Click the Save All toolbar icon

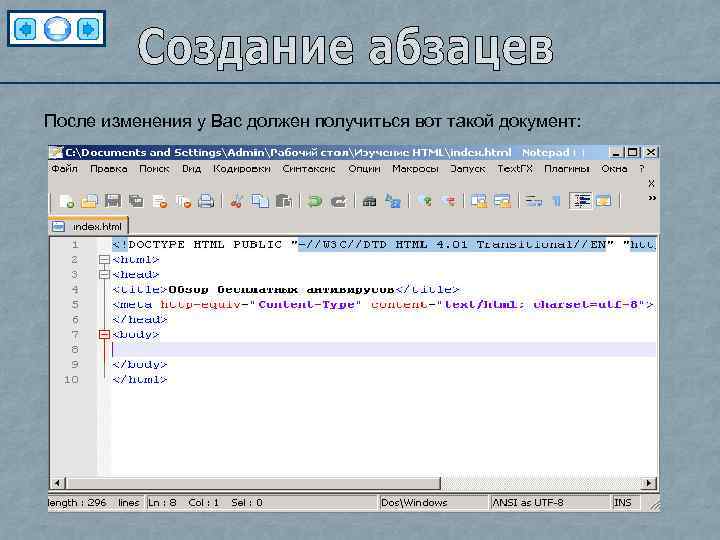136,201
